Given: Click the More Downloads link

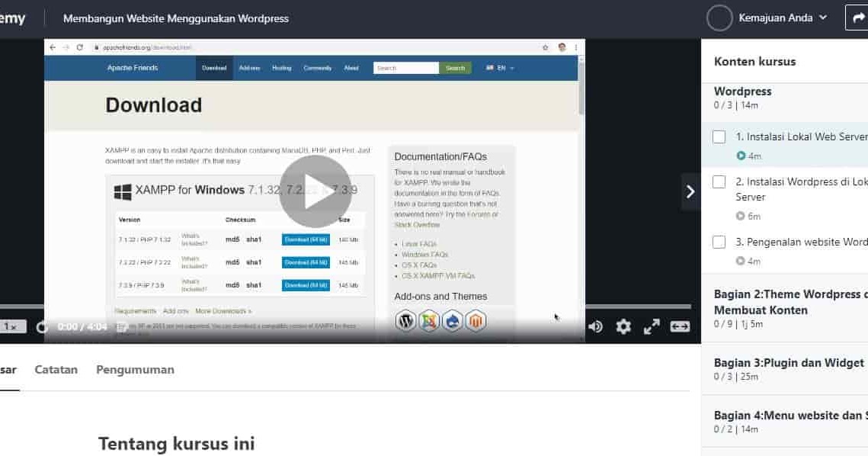Looking at the screenshot, I should [x=223, y=311].
